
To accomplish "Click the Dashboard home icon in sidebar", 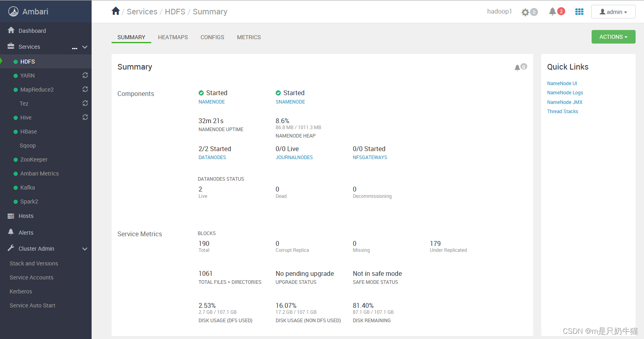I will pos(11,30).
